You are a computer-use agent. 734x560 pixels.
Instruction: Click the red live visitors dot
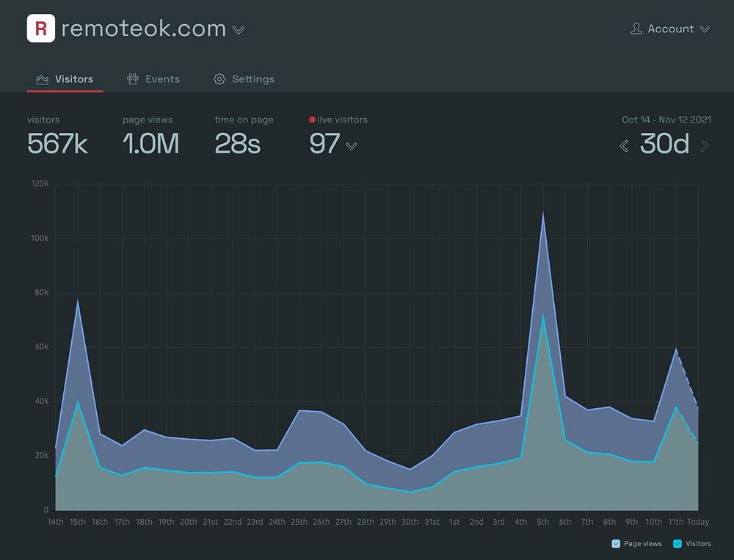click(312, 120)
